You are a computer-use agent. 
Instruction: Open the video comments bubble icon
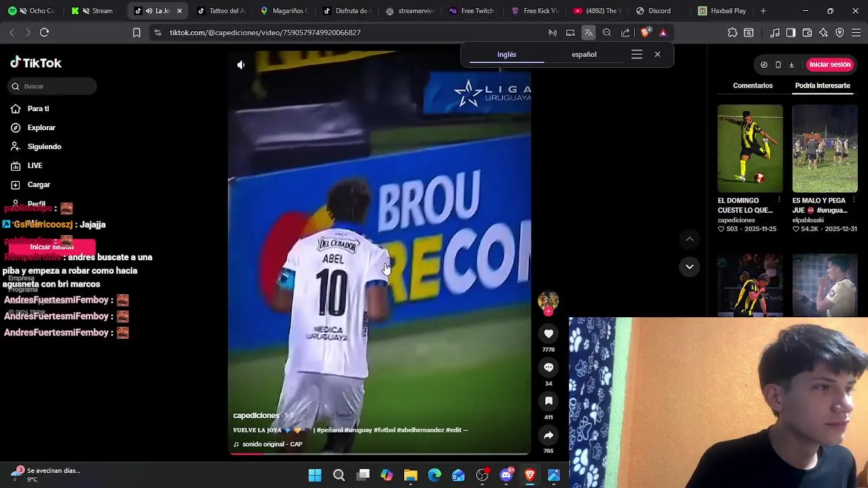coord(549,367)
